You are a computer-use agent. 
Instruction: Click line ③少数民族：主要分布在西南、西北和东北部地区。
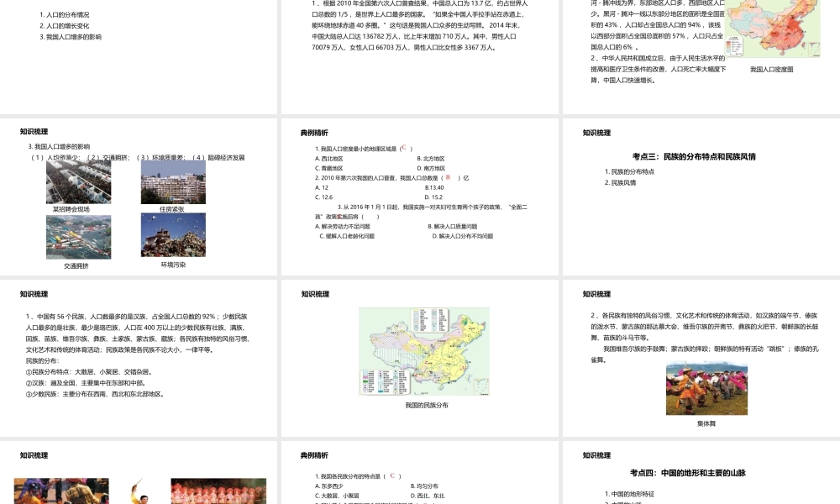(96, 394)
